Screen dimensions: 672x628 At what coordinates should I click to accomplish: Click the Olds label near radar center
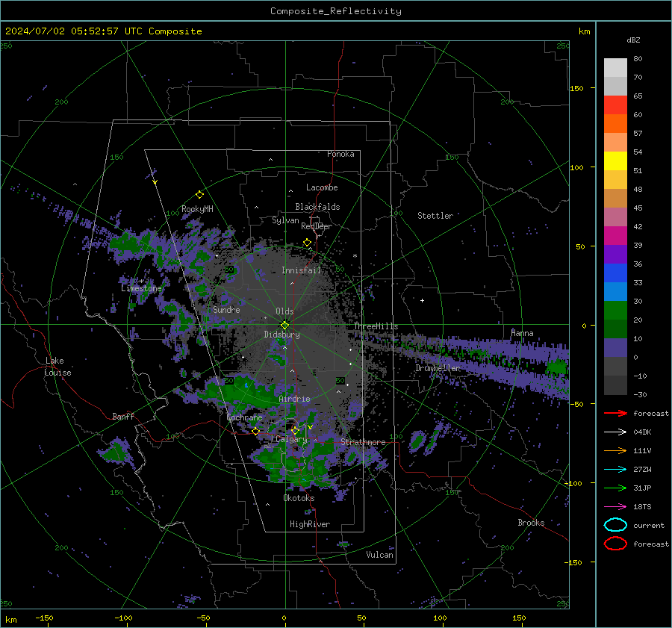pos(284,311)
